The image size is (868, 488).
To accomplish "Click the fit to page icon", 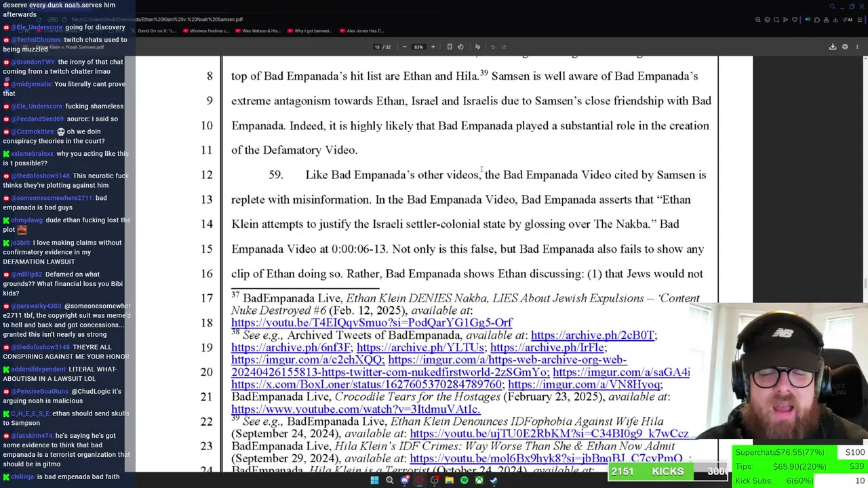I will [x=450, y=47].
